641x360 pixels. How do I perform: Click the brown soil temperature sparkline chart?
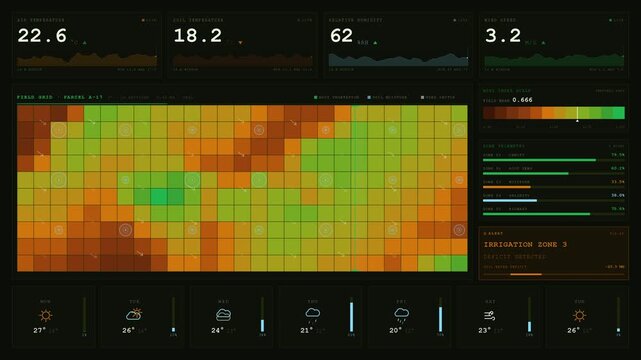click(x=243, y=60)
